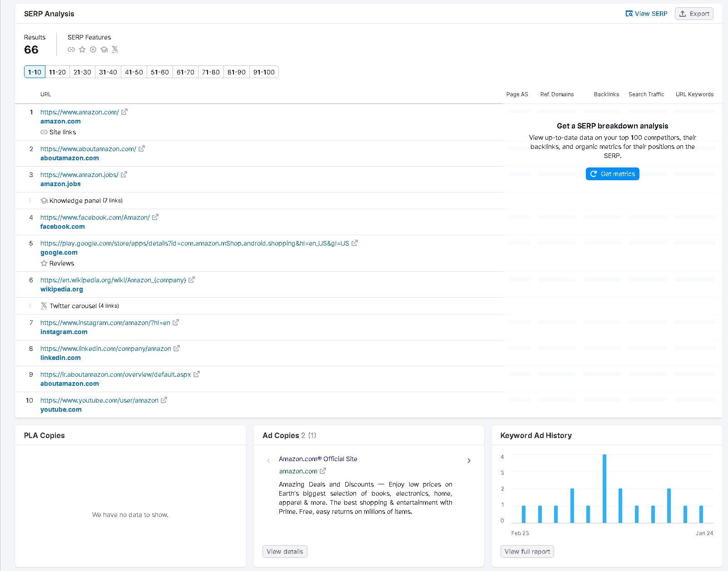This screenshot has height=571, width=728.
Task: Click the Twitter carousel row icon
Action: (44, 306)
